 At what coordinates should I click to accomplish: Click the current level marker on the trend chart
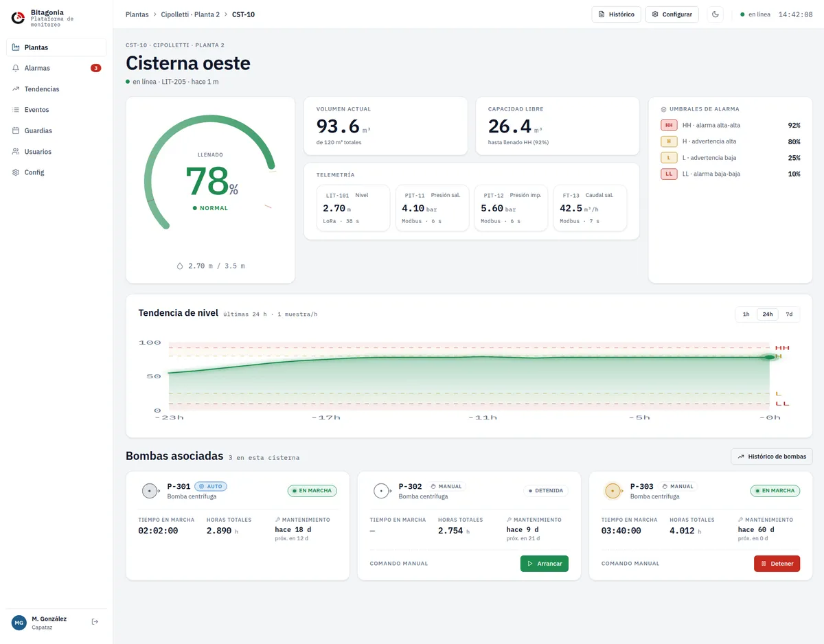pos(768,357)
